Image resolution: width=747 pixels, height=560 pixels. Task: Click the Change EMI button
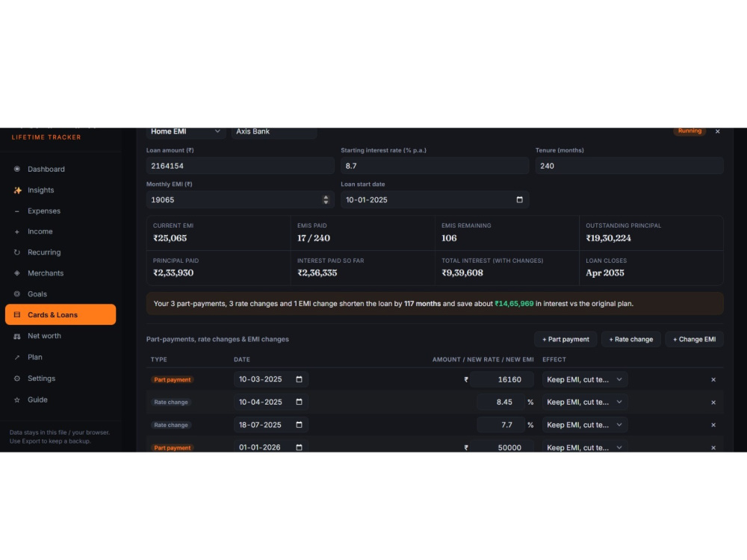pyautogui.click(x=694, y=339)
